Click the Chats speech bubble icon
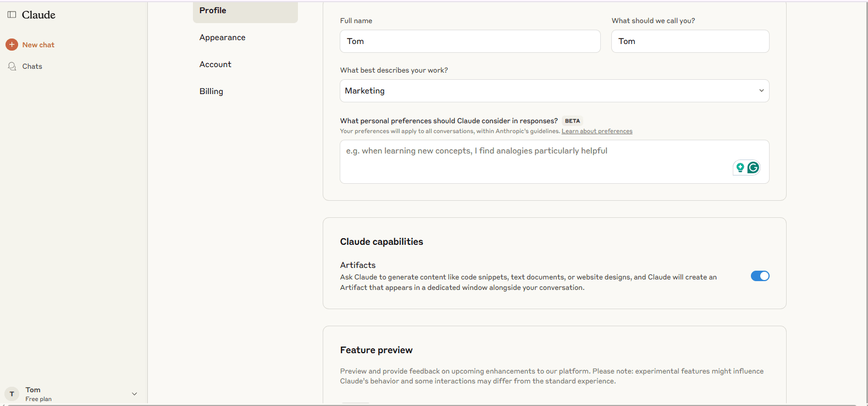This screenshot has width=868, height=406. (12, 66)
